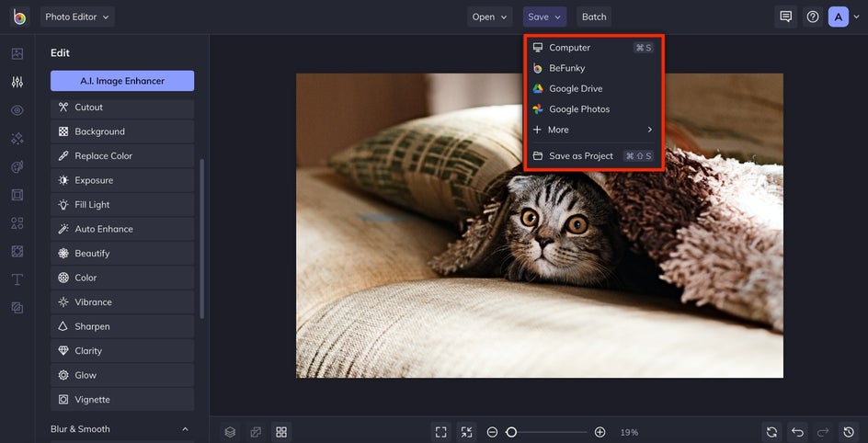Select the Background tool
The height and width of the screenshot is (443, 868).
(122, 131)
